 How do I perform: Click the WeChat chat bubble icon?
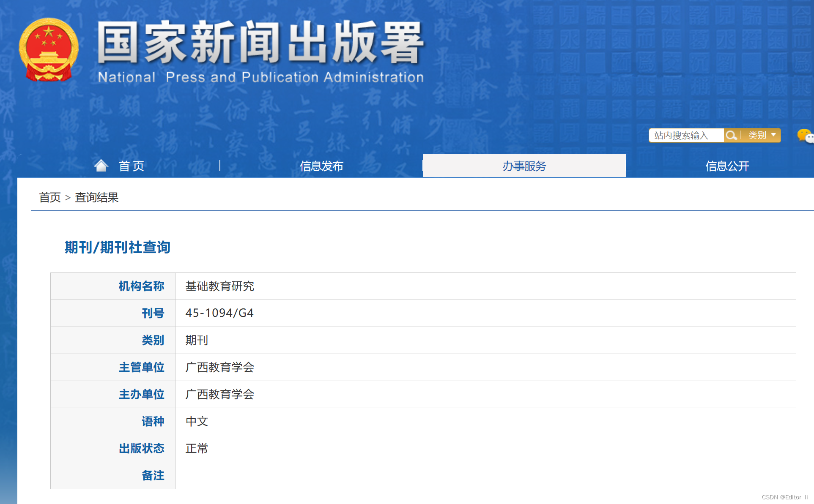pyautogui.click(x=804, y=136)
